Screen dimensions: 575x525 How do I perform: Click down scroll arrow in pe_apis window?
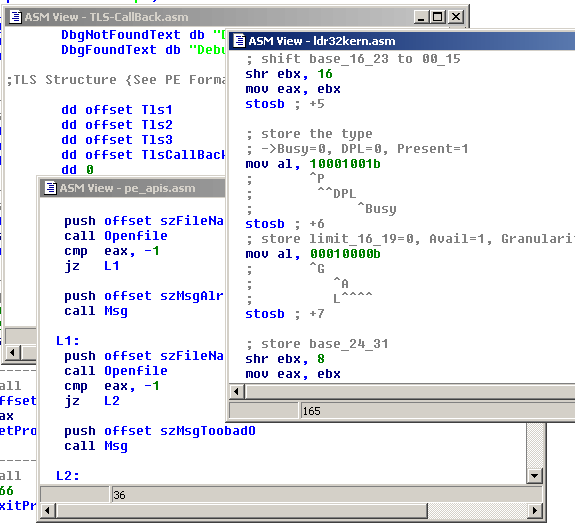coord(534,476)
